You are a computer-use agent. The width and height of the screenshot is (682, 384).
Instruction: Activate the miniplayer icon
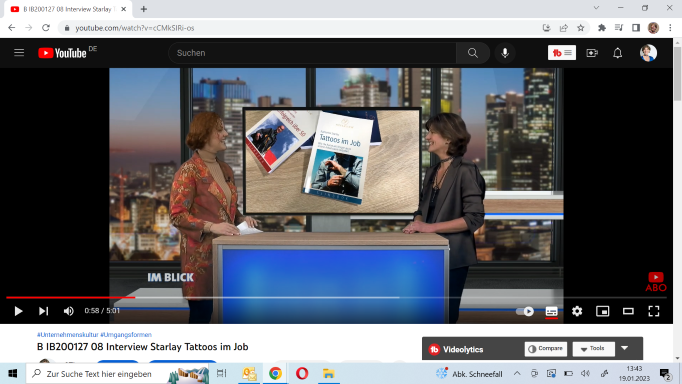602,311
